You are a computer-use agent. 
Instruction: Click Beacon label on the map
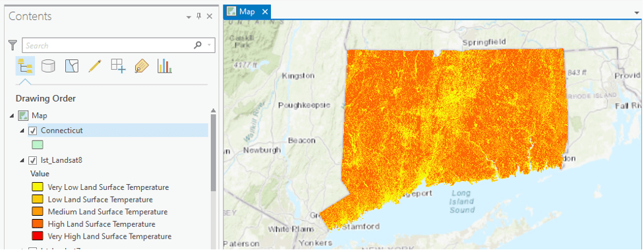pos(301,141)
